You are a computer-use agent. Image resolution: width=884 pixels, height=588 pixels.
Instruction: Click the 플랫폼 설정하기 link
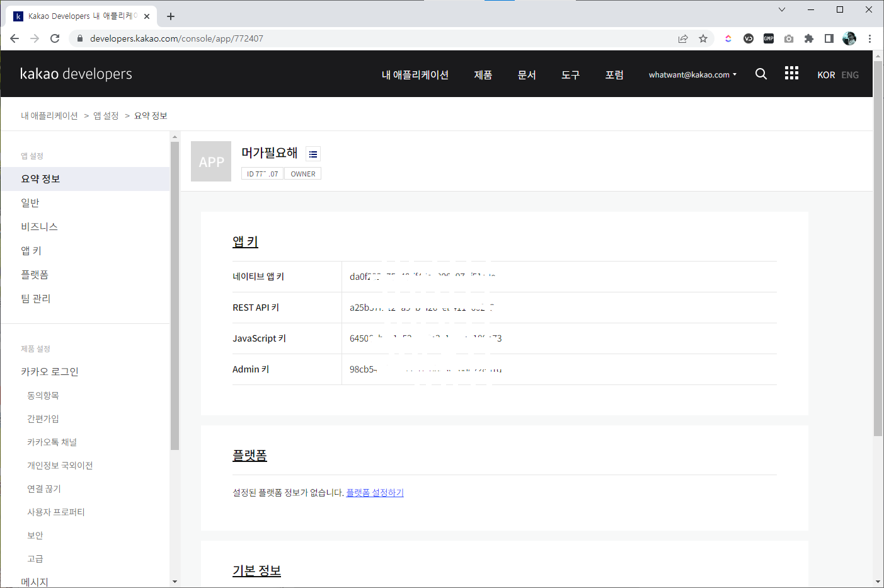pyautogui.click(x=375, y=493)
